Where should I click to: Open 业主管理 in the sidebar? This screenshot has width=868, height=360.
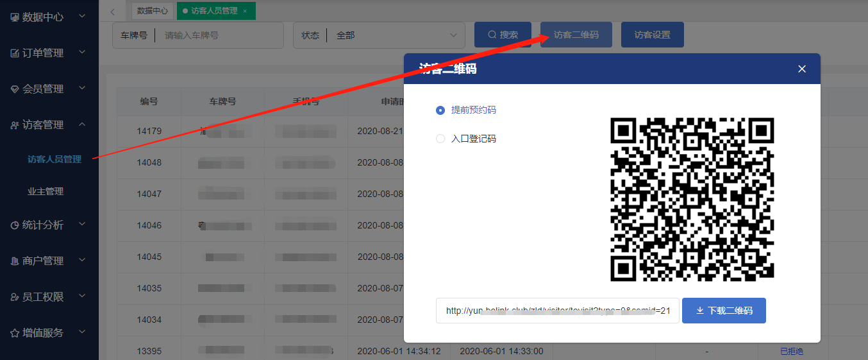click(46, 191)
